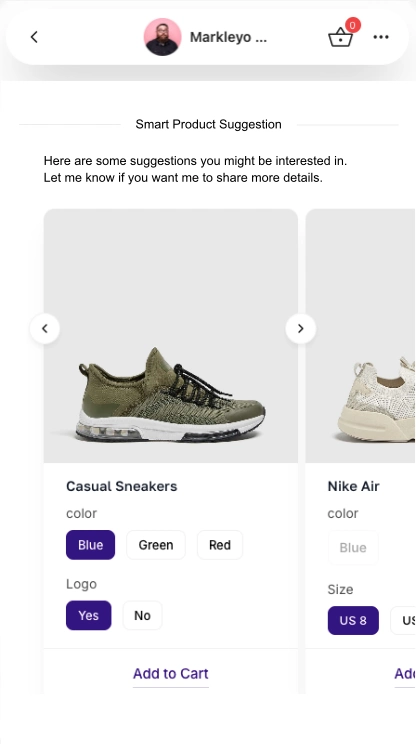Open the Nike Air product title
Screen dimensions: 417x745
coord(353,486)
